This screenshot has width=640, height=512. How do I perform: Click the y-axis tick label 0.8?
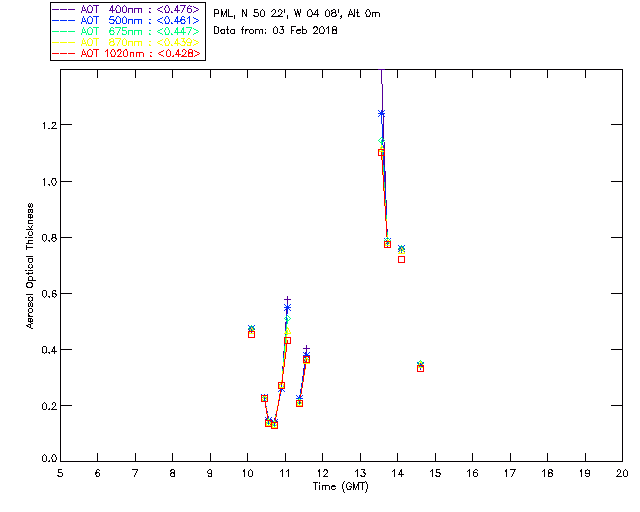click(x=49, y=238)
